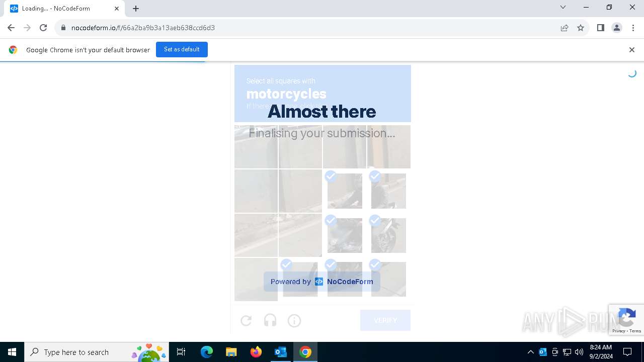Switch to Chrome in the taskbar
This screenshot has height=362, width=644.
(305, 352)
